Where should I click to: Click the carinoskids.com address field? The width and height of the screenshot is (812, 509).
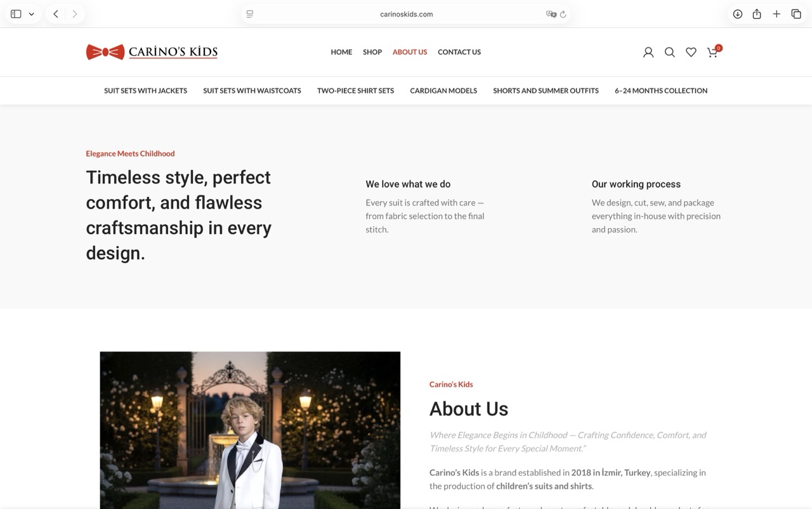tap(406, 14)
